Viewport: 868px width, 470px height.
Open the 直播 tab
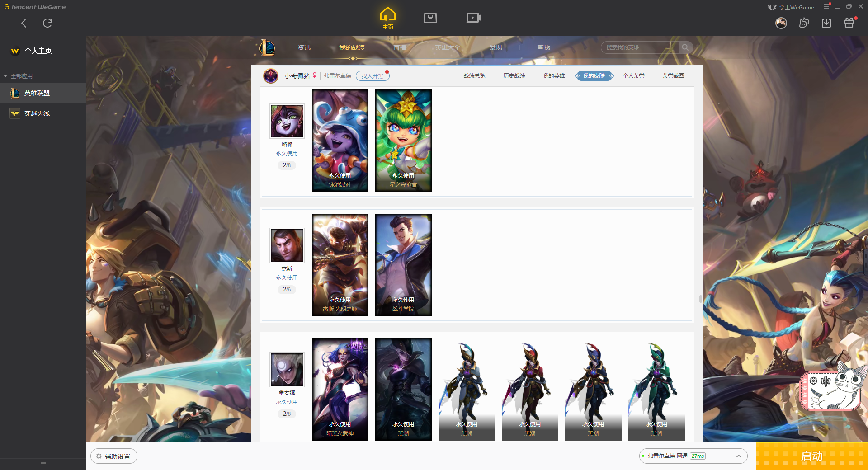(x=400, y=47)
